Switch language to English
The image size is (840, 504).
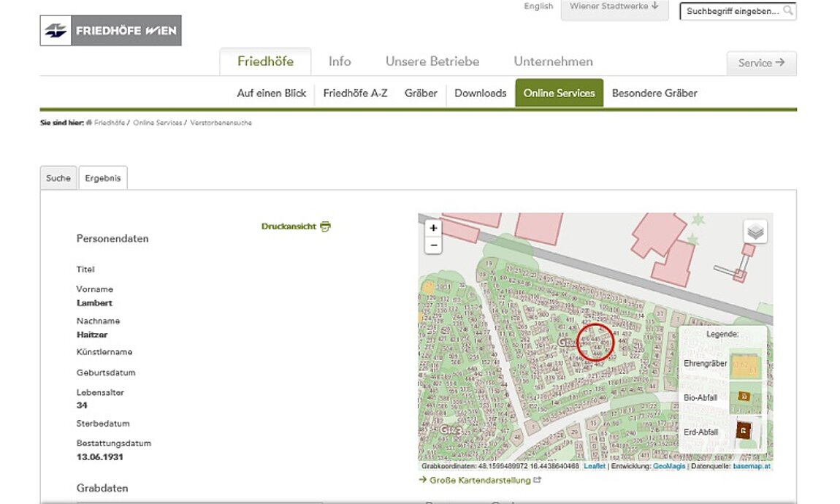538,6
